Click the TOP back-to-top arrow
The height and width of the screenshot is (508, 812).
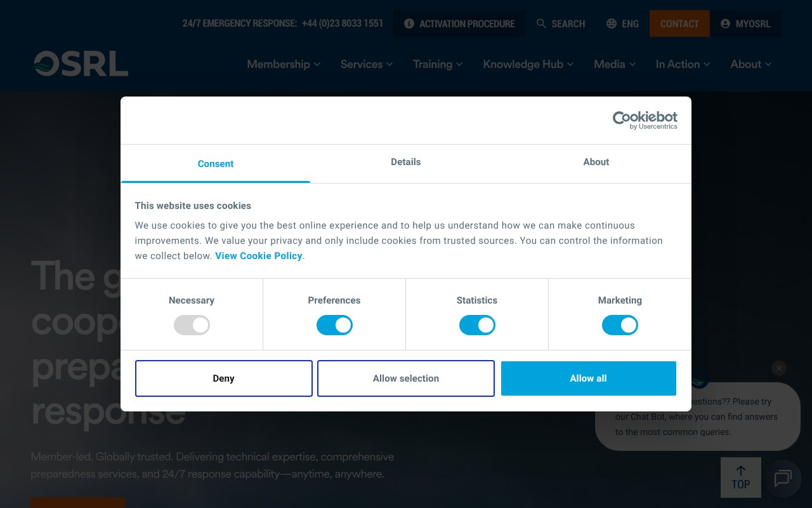point(741,477)
